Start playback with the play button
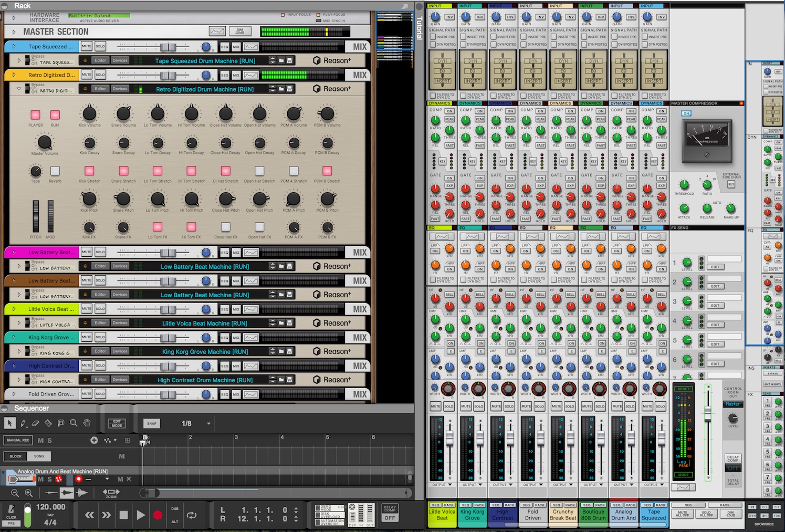785x532 pixels. (x=141, y=515)
